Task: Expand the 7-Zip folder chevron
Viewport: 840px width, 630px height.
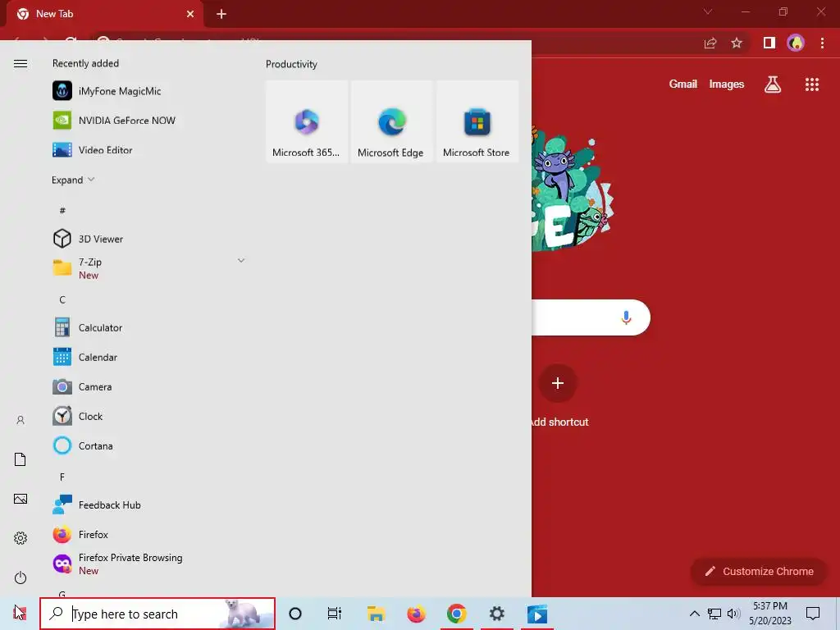Action: (241, 260)
